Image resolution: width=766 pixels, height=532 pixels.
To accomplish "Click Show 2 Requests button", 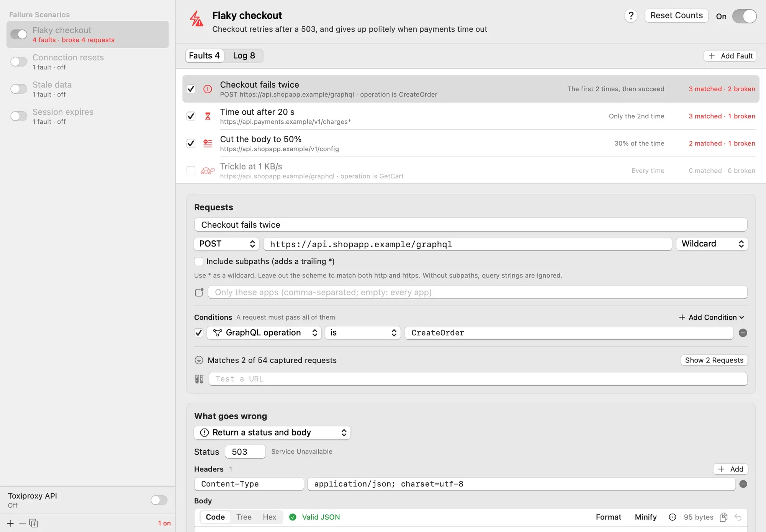I will point(714,361).
